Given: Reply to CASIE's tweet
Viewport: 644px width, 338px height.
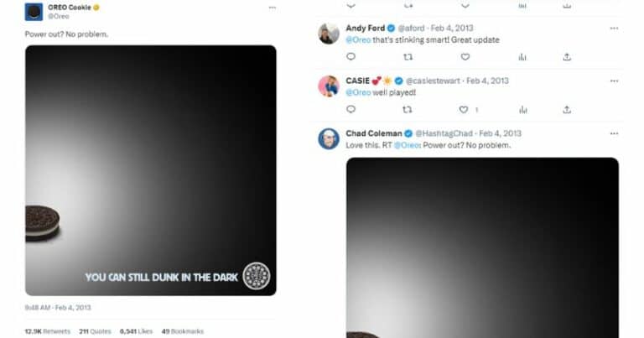Looking at the screenshot, I should tap(351, 110).
